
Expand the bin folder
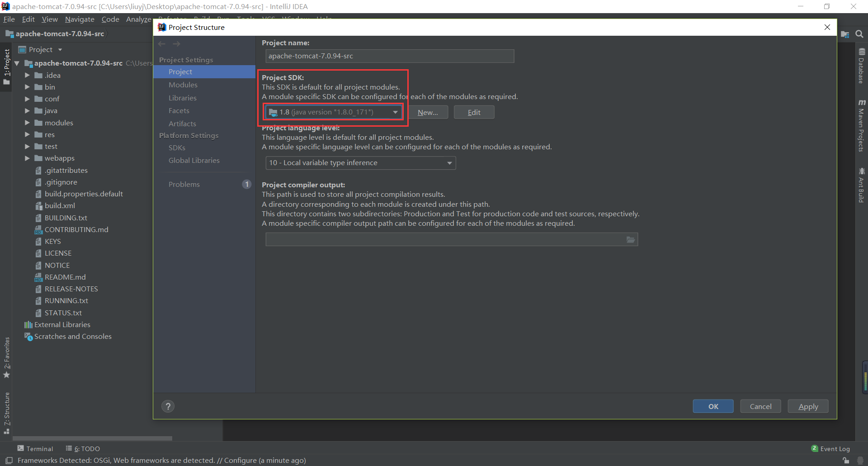(27, 87)
